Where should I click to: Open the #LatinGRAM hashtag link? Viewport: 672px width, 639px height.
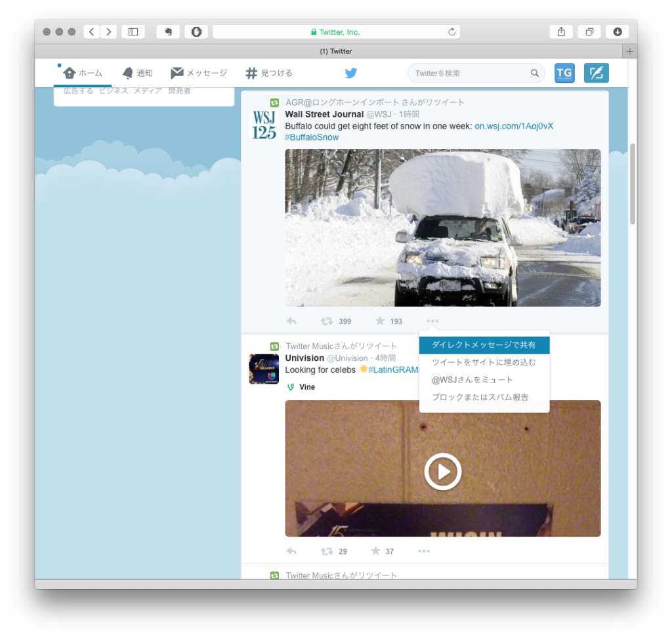[393, 370]
